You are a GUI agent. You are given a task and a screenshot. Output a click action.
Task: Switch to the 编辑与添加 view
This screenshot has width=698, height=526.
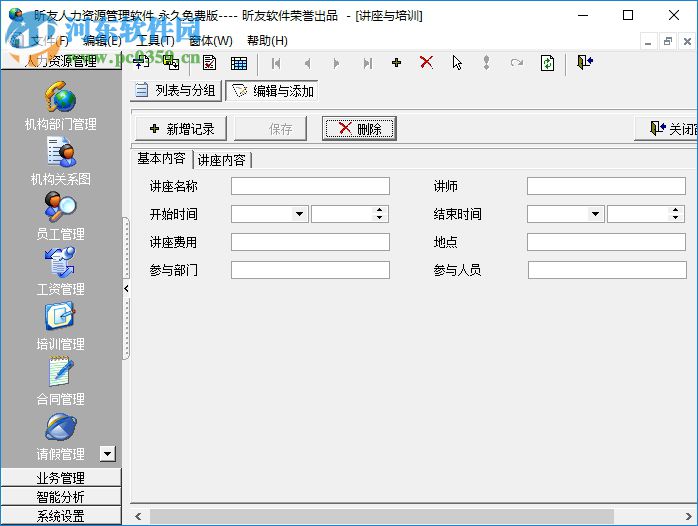coord(272,91)
